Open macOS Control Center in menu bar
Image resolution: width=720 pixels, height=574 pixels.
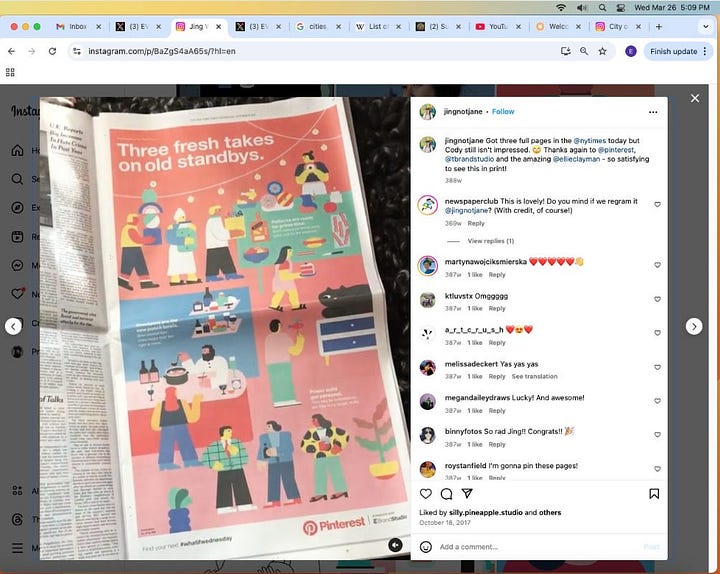pyautogui.click(x=620, y=7)
